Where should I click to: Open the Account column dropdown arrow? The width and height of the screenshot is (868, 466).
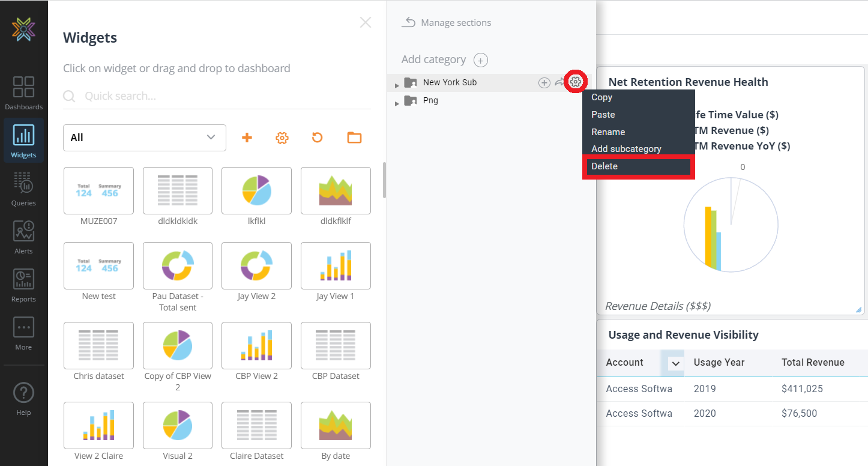[676, 363]
